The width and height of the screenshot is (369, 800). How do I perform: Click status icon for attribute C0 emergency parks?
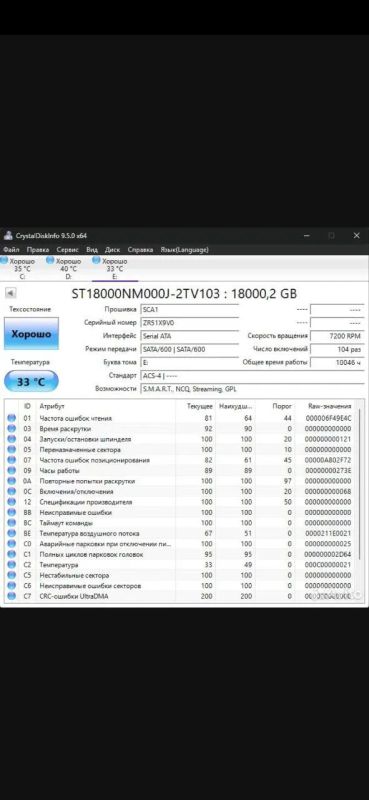pos(11,544)
